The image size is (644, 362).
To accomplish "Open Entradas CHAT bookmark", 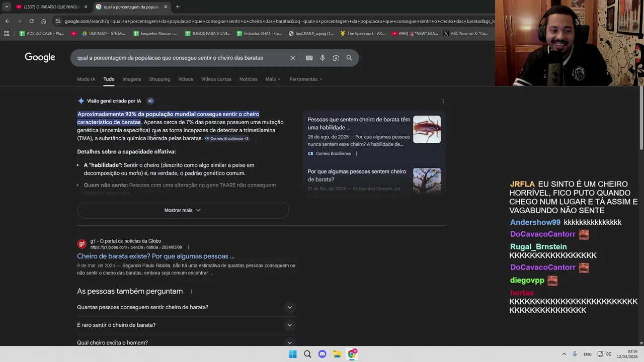I will (x=259, y=34).
